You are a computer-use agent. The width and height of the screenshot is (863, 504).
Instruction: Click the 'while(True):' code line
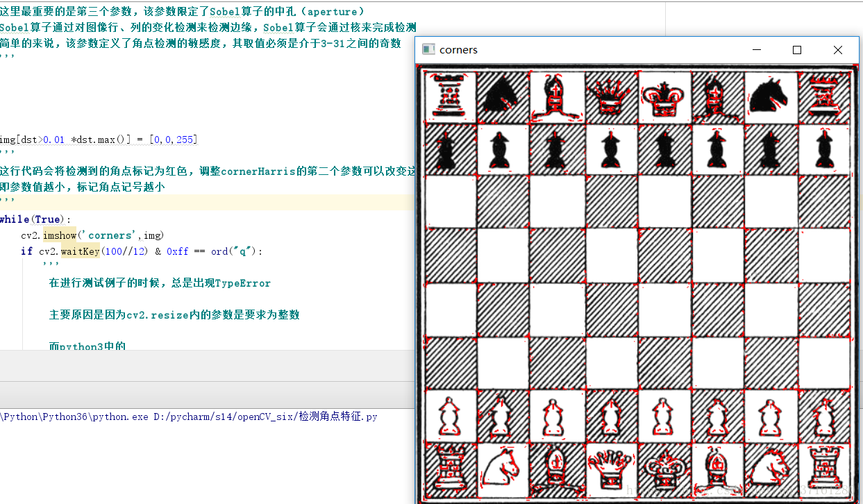point(35,219)
